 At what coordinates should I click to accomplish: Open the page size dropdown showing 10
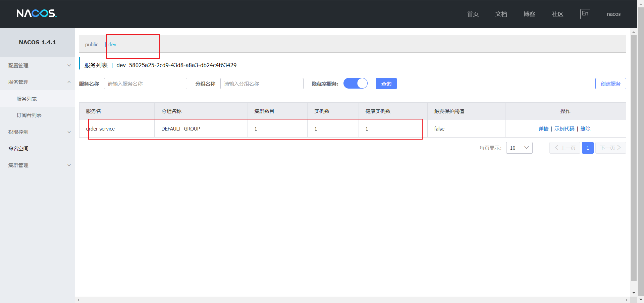(x=519, y=148)
